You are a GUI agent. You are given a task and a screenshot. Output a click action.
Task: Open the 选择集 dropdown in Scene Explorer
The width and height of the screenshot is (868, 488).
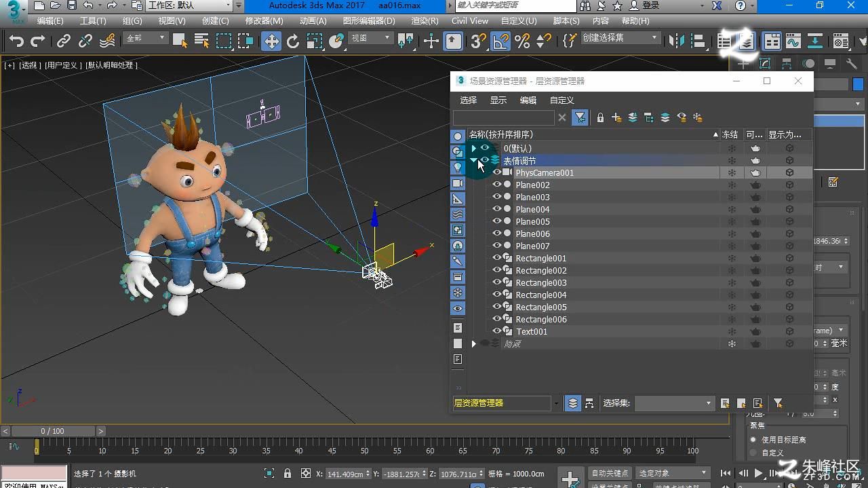674,403
